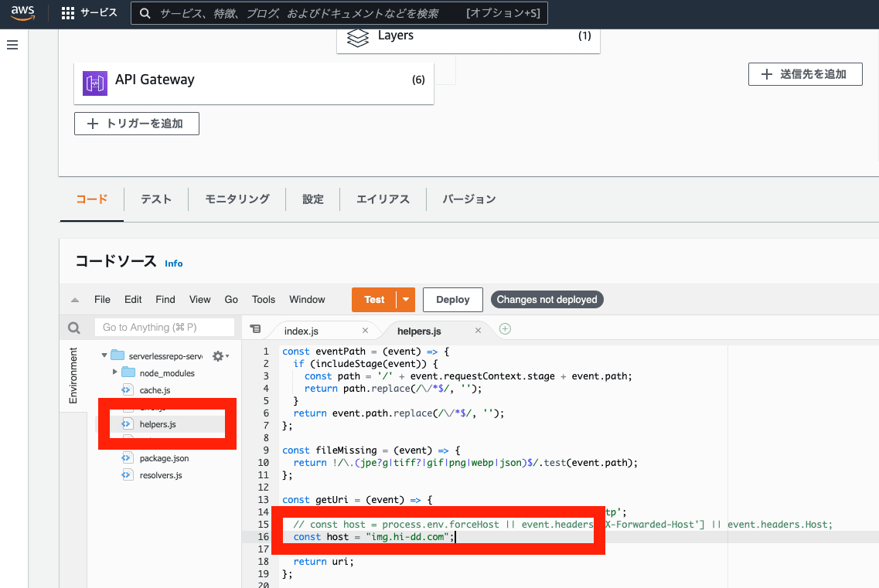The image size is (879, 588).
Task: Open the Tools menu
Action: (x=264, y=300)
